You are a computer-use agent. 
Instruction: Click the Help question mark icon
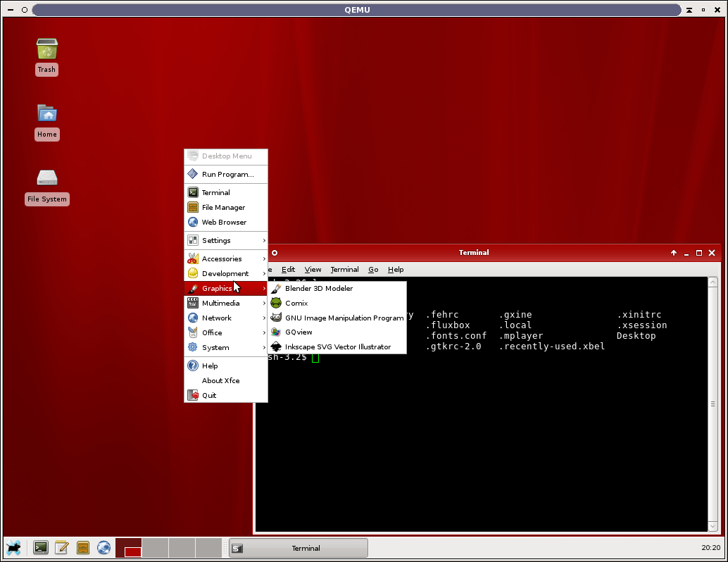[x=193, y=366]
